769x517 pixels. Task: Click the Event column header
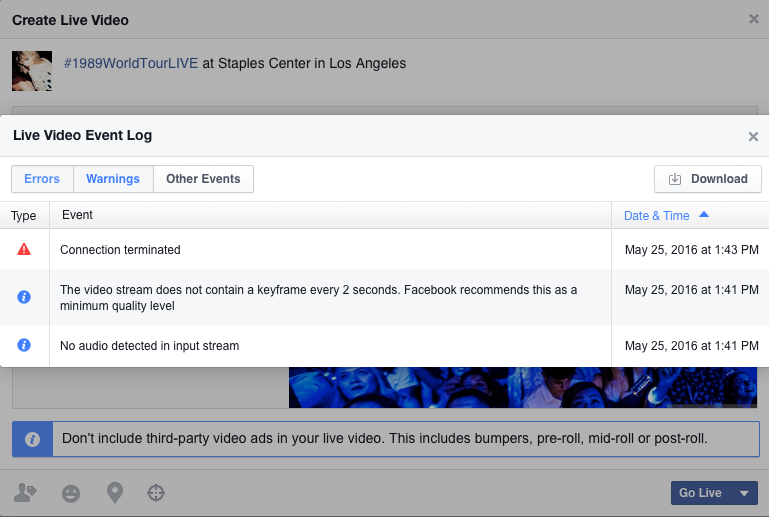click(x=77, y=215)
